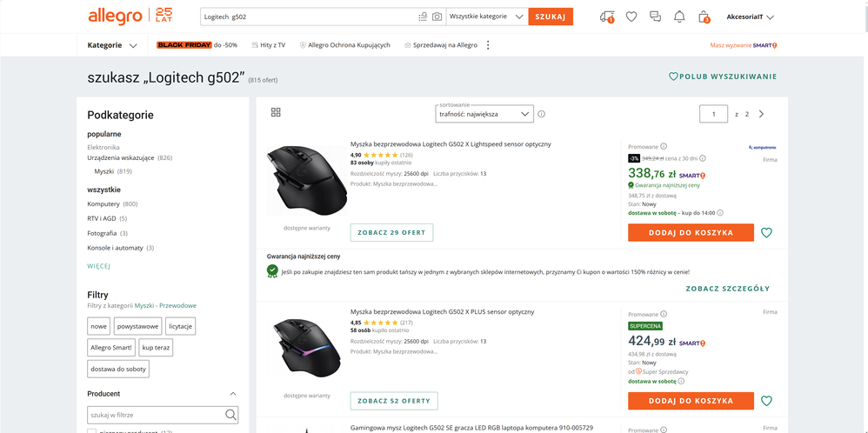Click the camera image search icon
Viewport: 868px width, 433px height.
pyautogui.click(x=437, y=17)
